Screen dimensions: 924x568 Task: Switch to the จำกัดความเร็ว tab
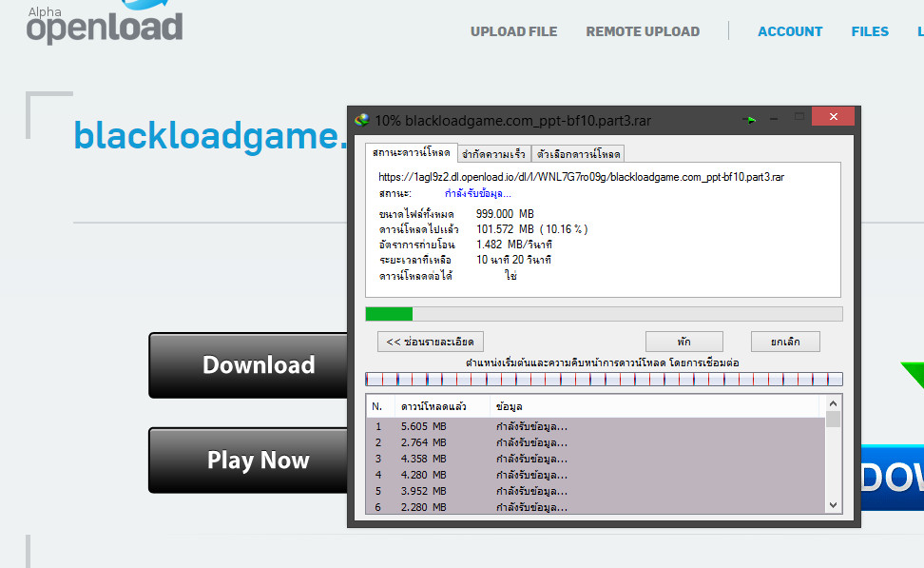493,154
